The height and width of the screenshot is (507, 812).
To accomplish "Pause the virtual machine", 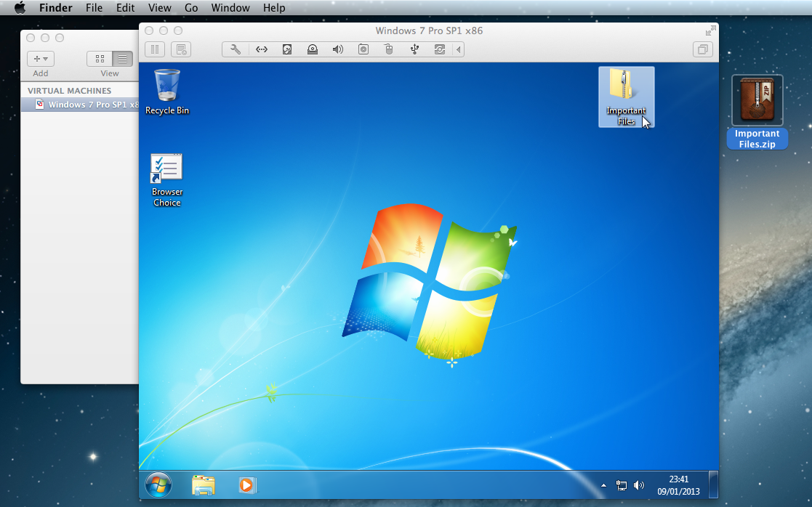I will 155,49.
